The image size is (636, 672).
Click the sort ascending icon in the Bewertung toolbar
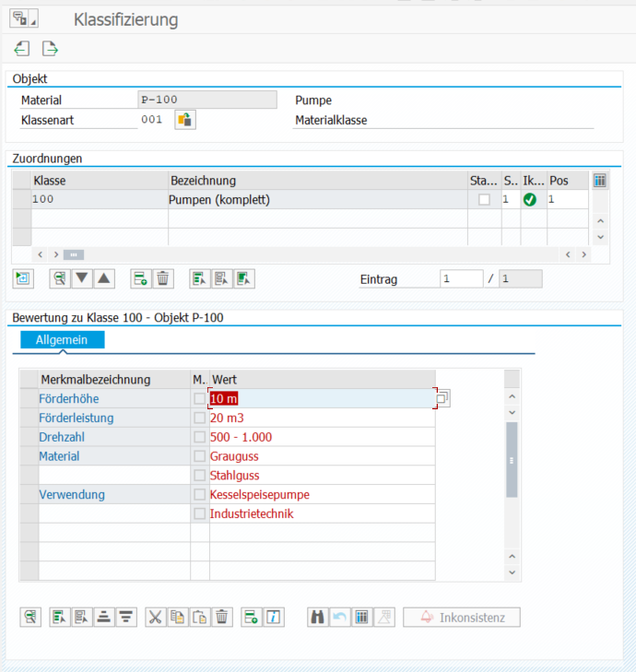click(x=104, y=617)
